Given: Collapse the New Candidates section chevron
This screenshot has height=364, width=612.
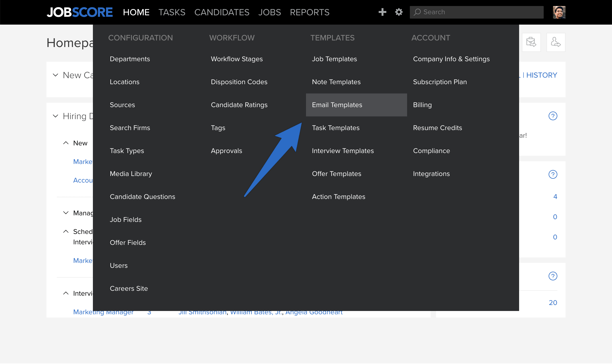Looking at the screenshot, I should (x=55, y=75).
